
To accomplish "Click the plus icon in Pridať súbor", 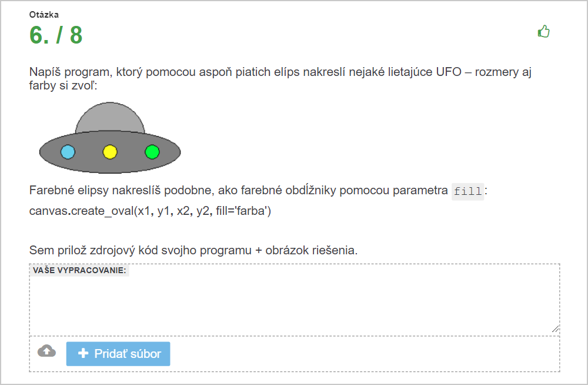I will (x=83, y=353).
